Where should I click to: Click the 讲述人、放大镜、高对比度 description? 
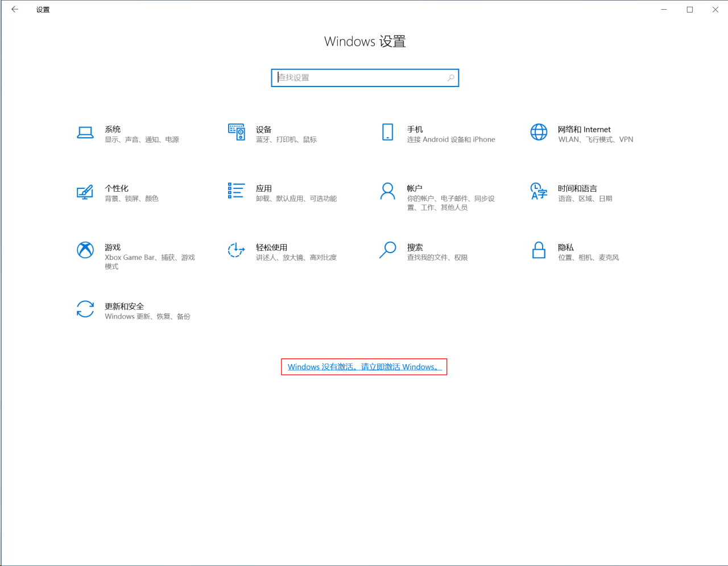[296, 258]
